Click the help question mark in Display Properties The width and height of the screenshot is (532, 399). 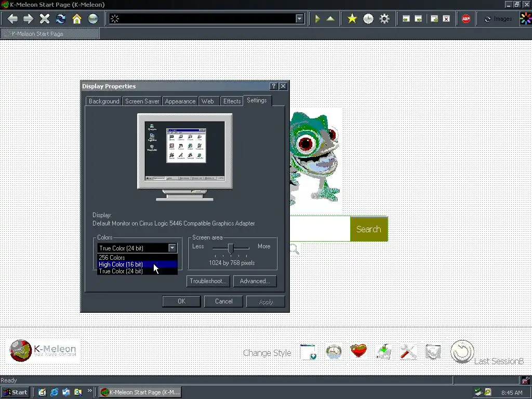pos(274,86)
